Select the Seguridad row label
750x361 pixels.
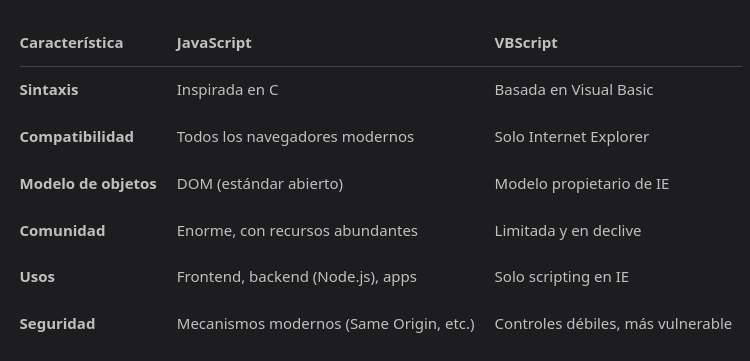[57, 324]
